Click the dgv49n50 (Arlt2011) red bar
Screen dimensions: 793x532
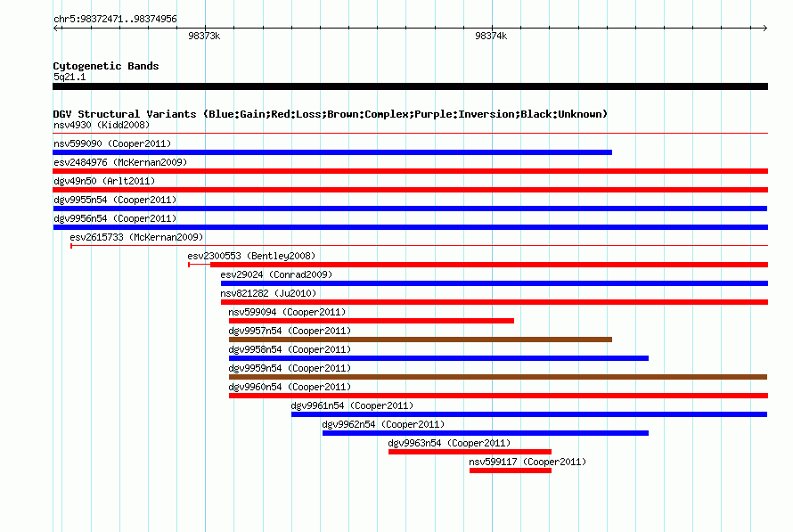pos(410,190)
